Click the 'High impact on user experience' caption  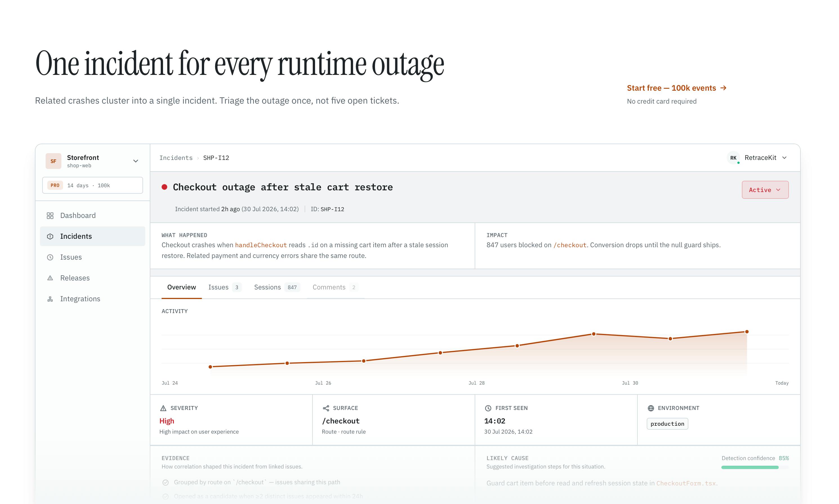pyautogui.click(x=199, y=432)
